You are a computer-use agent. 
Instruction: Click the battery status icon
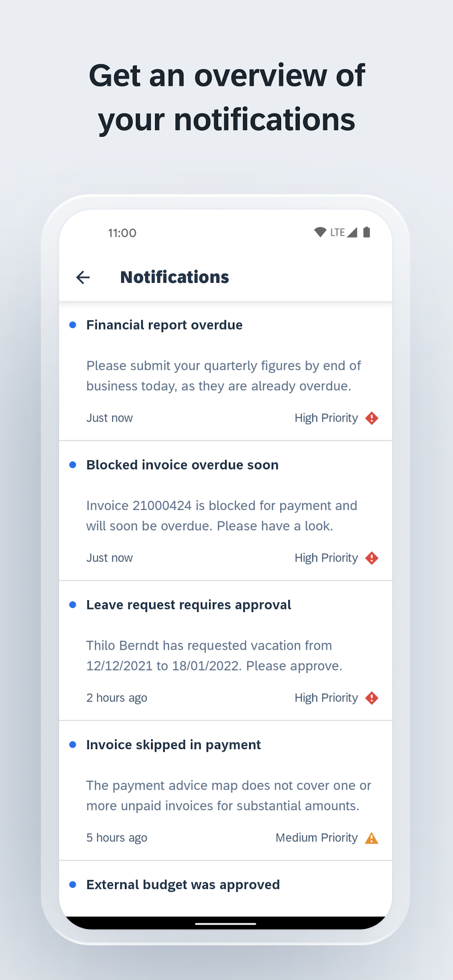pyautogui.click(x=366, y=232)
